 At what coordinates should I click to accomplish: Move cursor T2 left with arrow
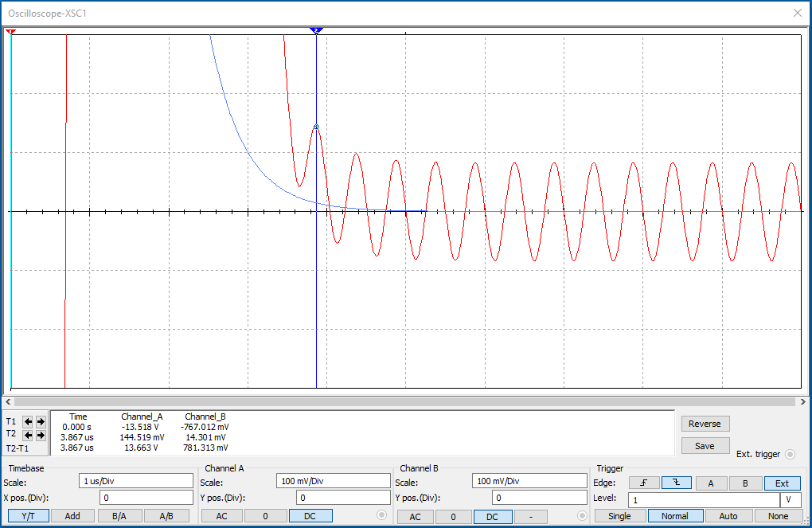click(x=29, y=435)
